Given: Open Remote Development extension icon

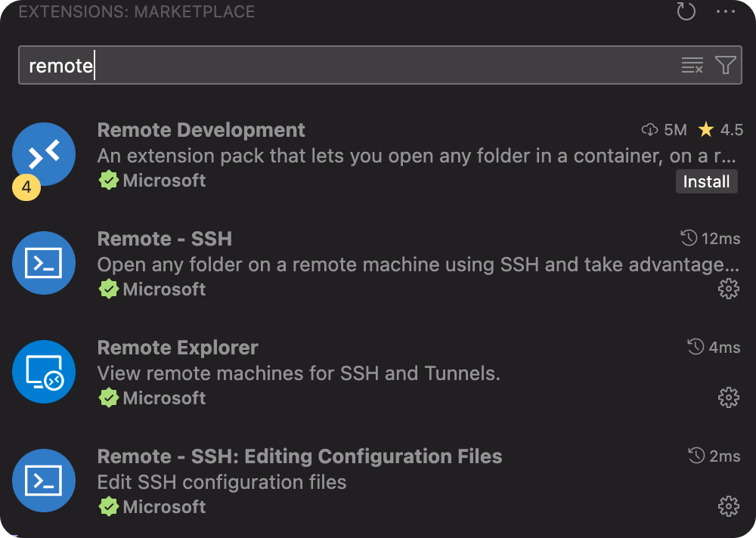Looking at the screenshot, I should (44, 154).
